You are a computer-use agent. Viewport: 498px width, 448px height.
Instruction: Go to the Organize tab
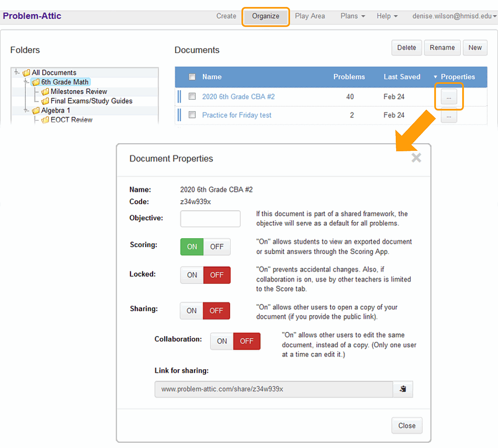pyautogui.click(x=266, y=16)
